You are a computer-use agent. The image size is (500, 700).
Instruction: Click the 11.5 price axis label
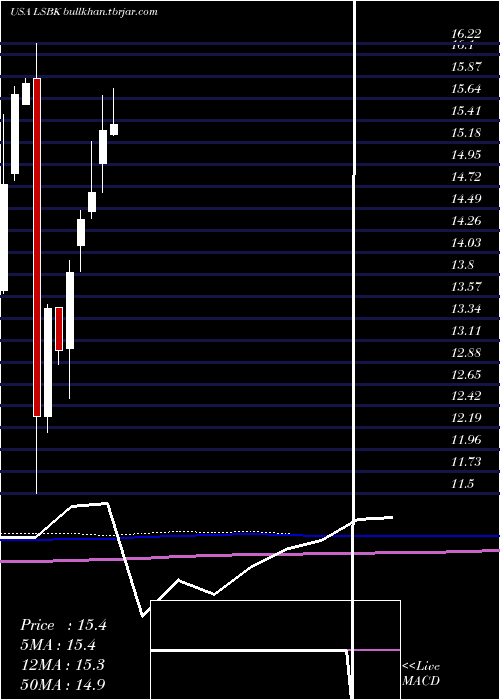coord(462,484)
